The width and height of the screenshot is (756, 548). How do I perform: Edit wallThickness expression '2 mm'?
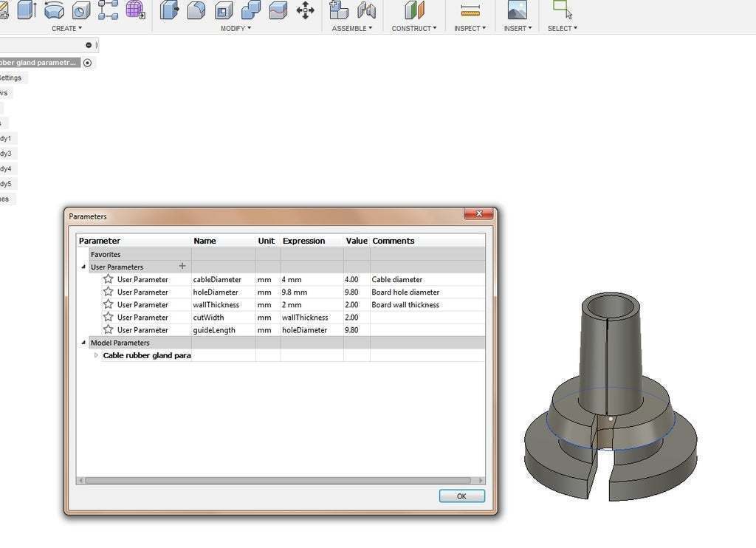click(x=312, y=304)
